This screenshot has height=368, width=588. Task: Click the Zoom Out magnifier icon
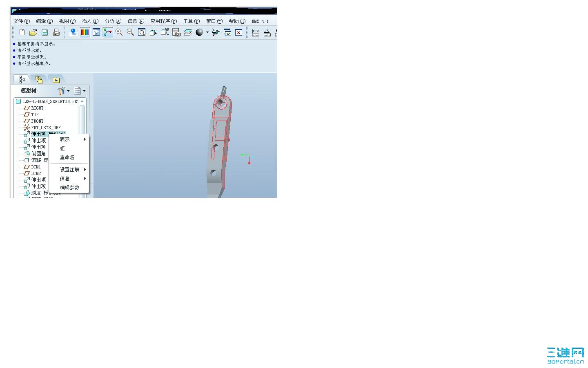click(131, 32)
